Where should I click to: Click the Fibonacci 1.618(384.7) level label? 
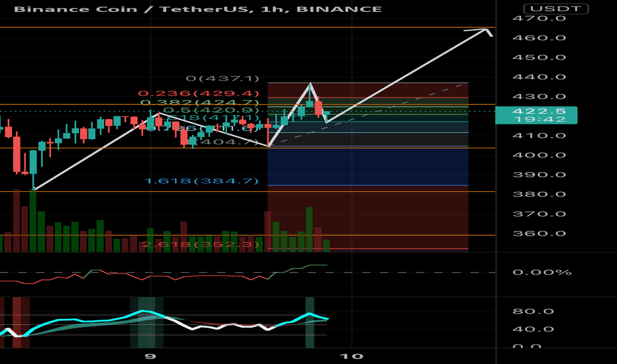coord(201,181)
